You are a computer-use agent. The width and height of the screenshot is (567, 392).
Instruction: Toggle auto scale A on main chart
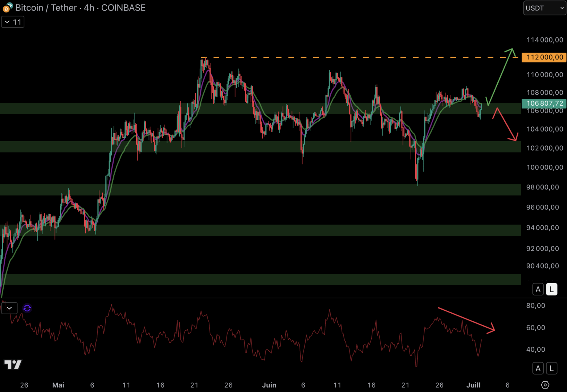point(538,289)
